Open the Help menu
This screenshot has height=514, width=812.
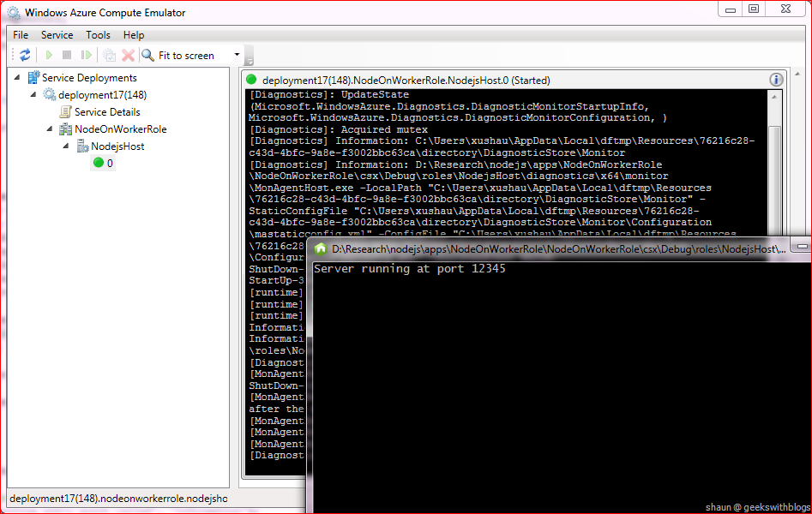134,34
